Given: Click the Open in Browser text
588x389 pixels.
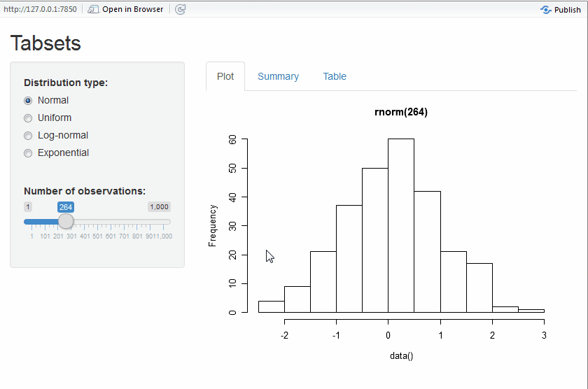Looking at the screenshot, I should point(133,10).
